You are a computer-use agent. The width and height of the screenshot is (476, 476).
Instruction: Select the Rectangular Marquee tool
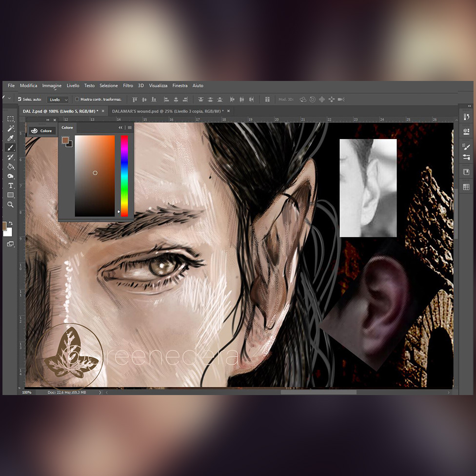11,119
